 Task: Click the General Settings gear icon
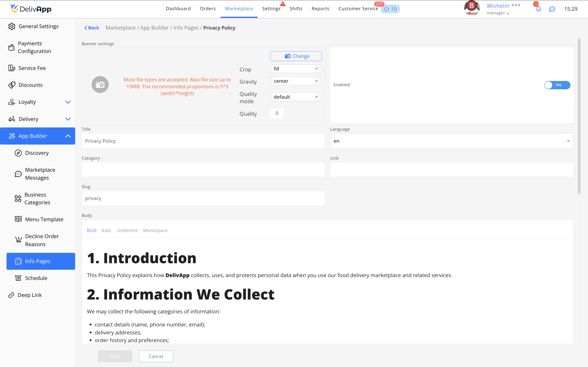(12, 26)
